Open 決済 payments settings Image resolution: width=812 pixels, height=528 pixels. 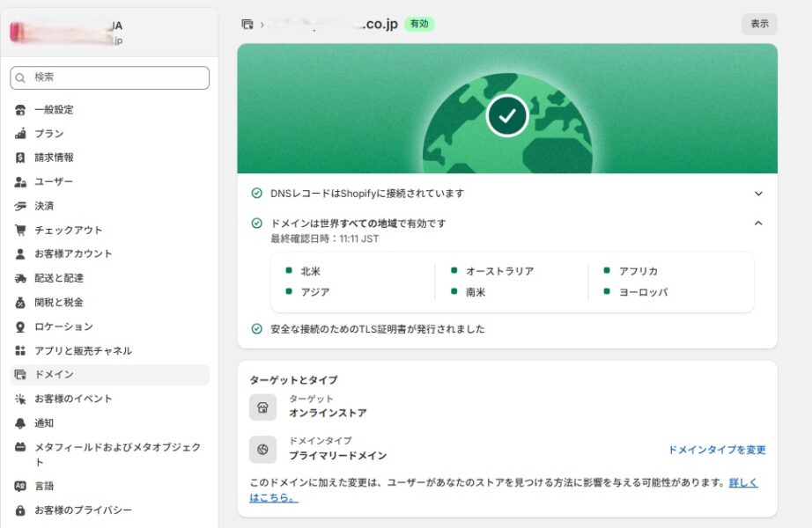44,206
